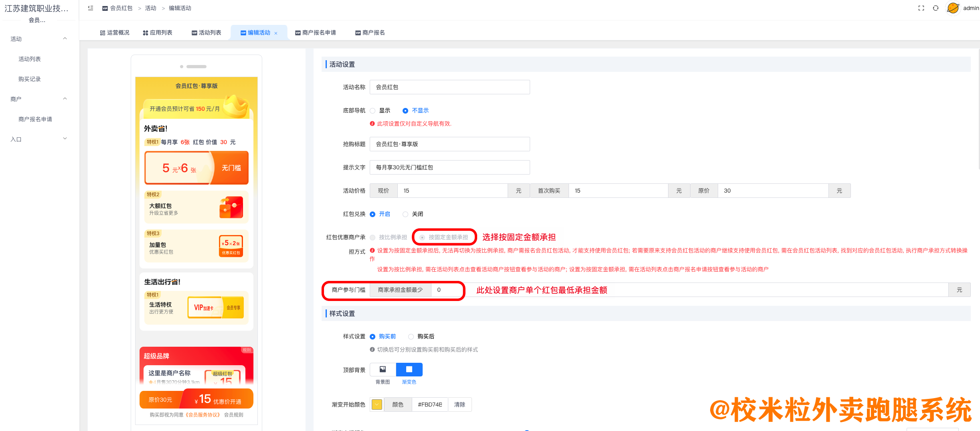Click the yellow gradient color swatch
980x431 pixels.
point(376,405)
